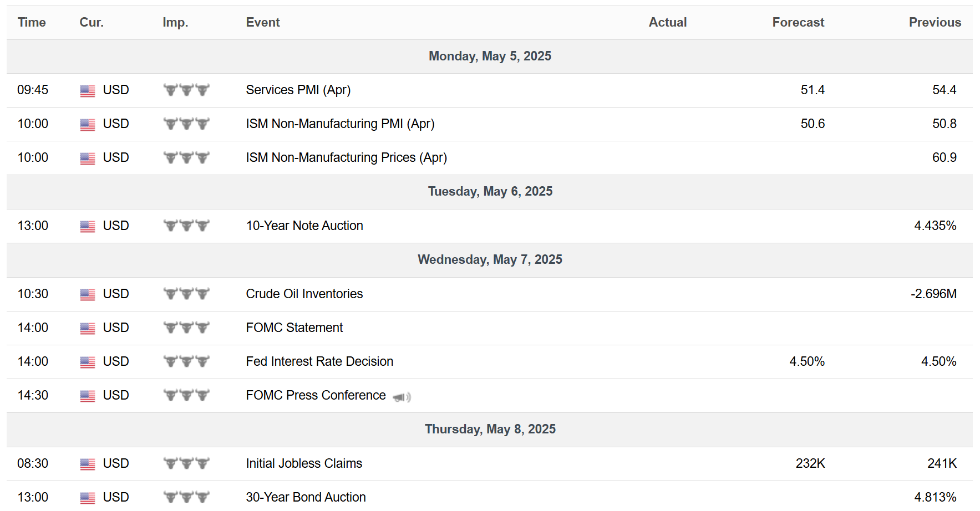Click the 232K forecast value
The image size is (980, 511).
click(x=810, y=463)
